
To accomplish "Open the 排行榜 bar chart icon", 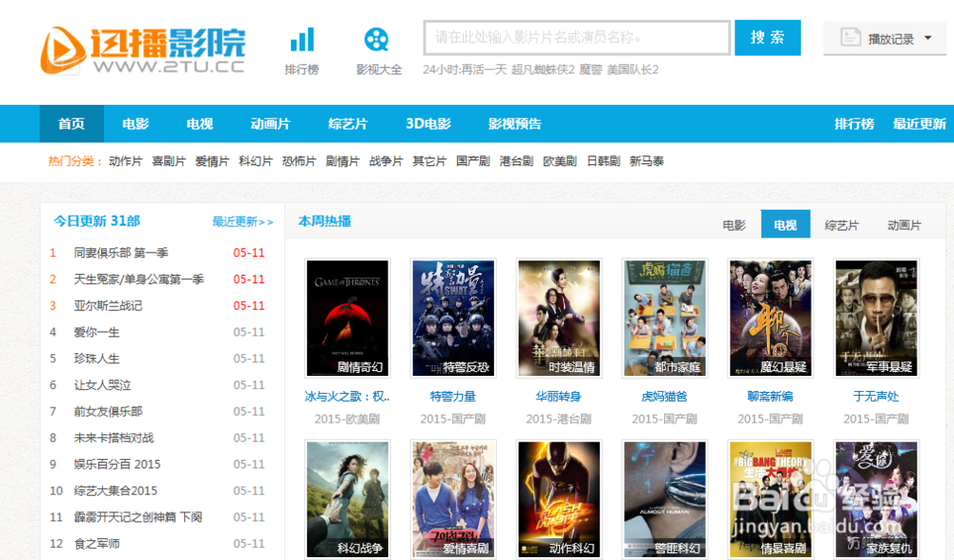I will point(301,39).
